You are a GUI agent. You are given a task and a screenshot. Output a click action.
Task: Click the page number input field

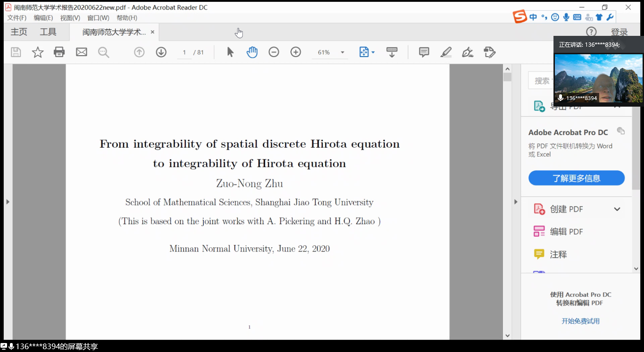click(x=184, y=52)
